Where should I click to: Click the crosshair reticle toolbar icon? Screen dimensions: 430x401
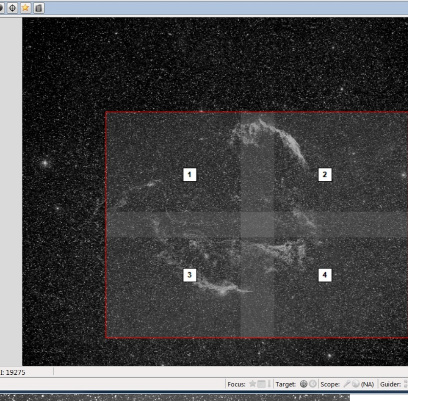click(13, 8)
